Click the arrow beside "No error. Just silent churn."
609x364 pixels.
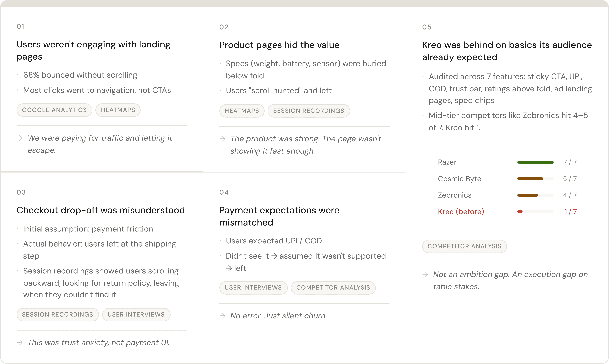pos(223,316)
